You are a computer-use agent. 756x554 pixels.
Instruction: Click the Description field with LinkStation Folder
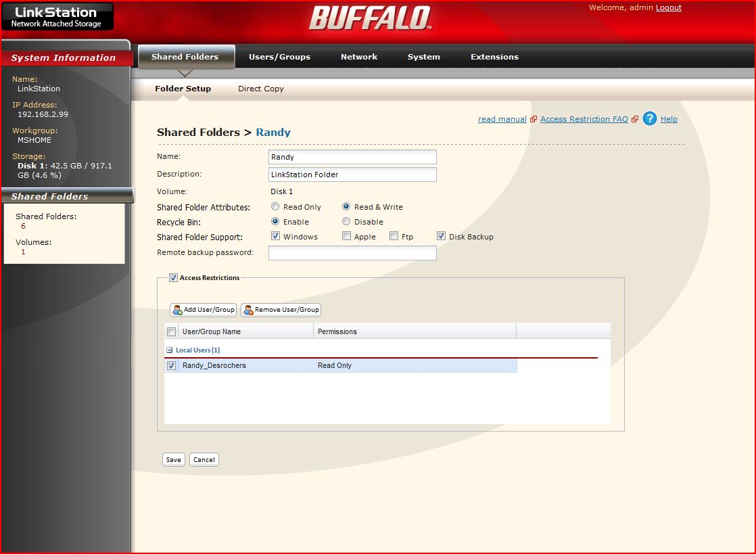[x=352, y=175]
